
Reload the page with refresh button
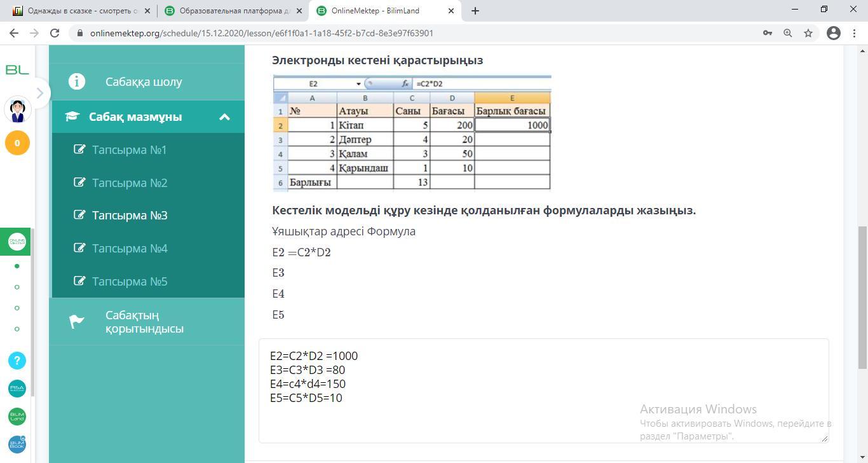pyautogui.click(x=55, y=33)
